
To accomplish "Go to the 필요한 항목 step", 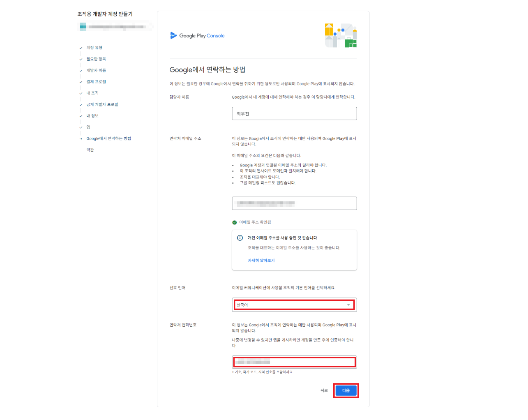I will pos(96,59).
